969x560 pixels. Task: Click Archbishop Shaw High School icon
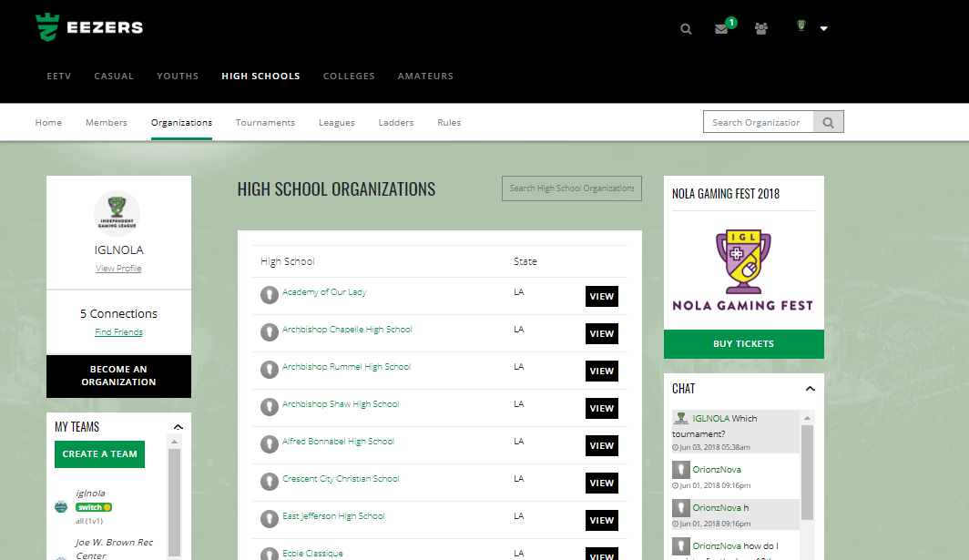[270, 407]
